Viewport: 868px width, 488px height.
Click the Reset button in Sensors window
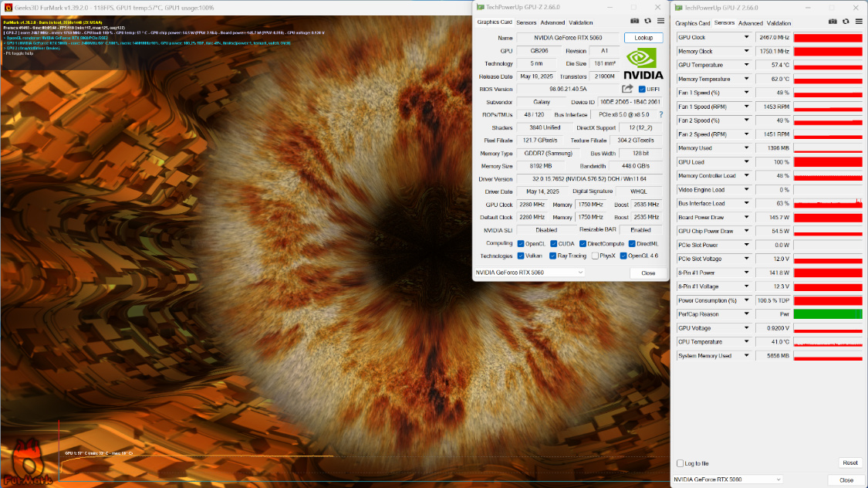pos(849,463)
